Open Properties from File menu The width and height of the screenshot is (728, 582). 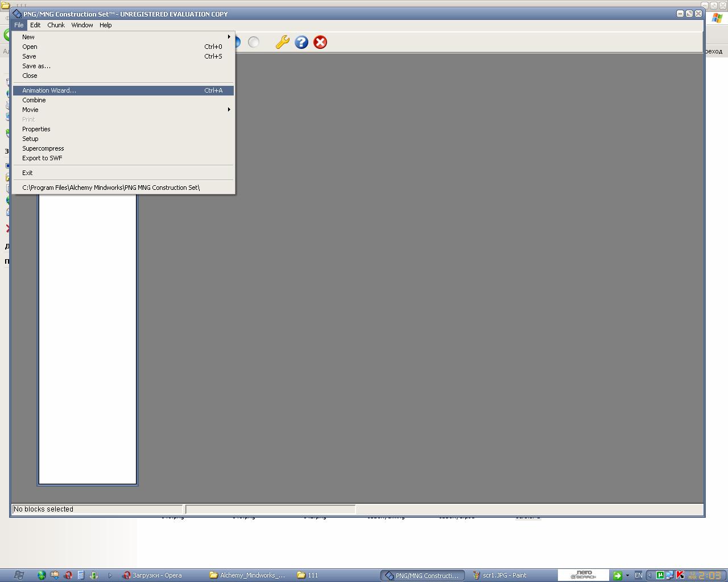[123, 129]
